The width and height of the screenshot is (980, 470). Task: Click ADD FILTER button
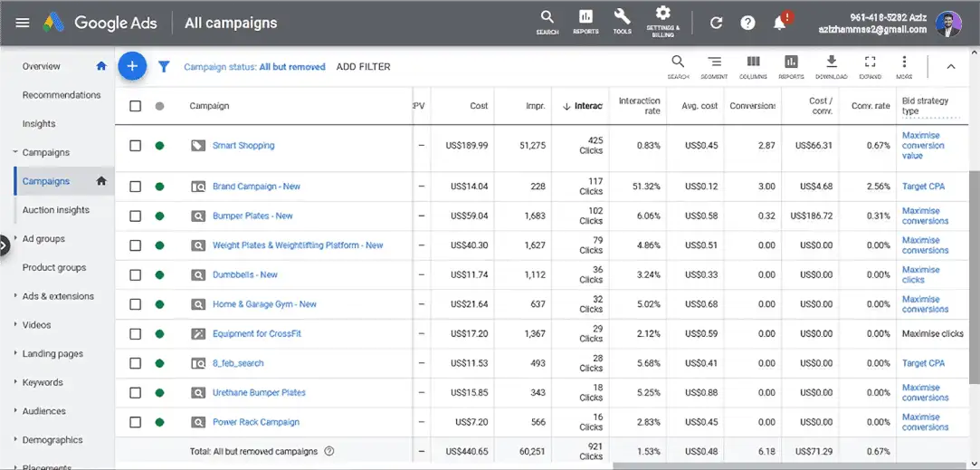pos(363,67)
